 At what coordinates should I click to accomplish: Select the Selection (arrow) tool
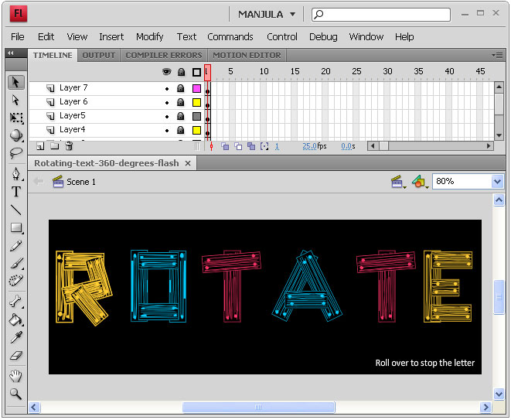[16, 82]
